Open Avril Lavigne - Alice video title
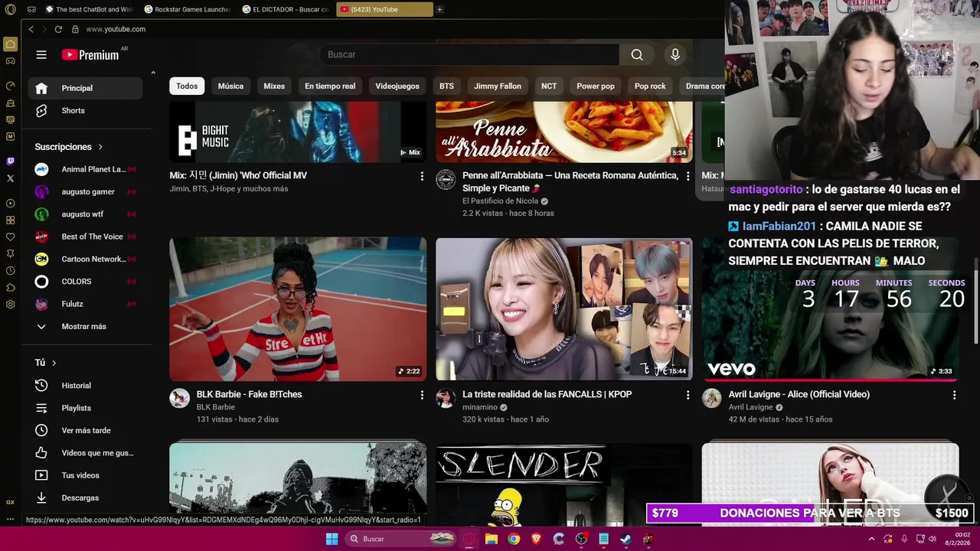The height and width of the screenshot is (551, 980). coord(799,395)
